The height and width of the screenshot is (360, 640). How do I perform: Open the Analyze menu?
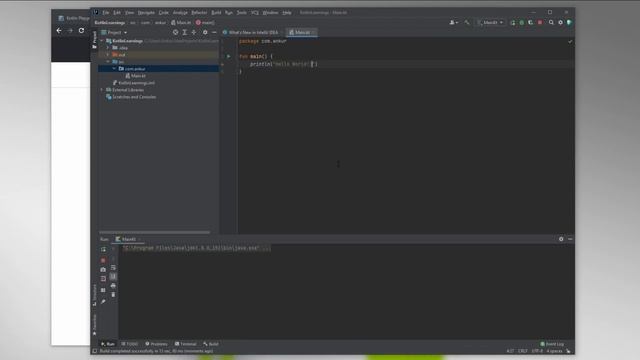click(x=180, y=13)
